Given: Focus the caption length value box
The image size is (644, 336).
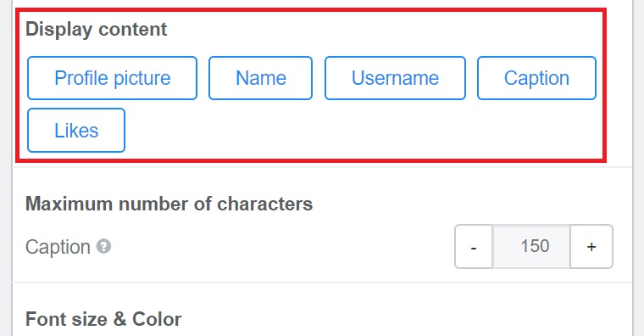Looking at the screenshot, I should (x=531, y=247).
